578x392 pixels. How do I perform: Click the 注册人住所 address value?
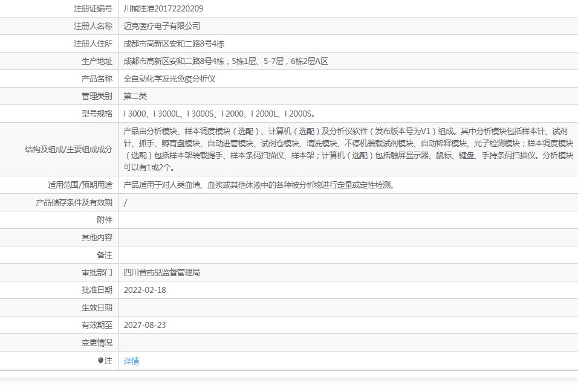(x=174, y=44)
